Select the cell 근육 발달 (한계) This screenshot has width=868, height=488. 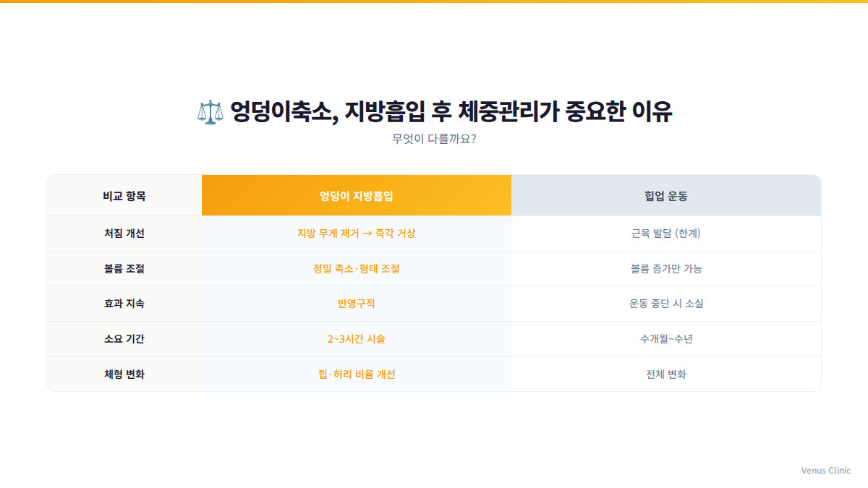(666, 234)
